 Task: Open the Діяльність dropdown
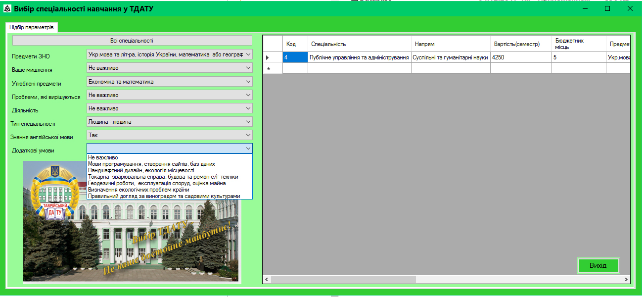[x=170, y=108]
